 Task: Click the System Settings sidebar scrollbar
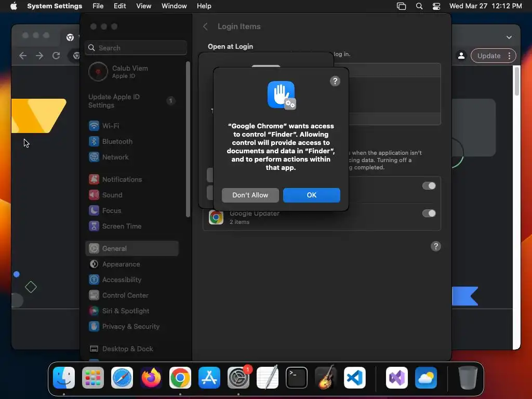click(x=188, y=139)
